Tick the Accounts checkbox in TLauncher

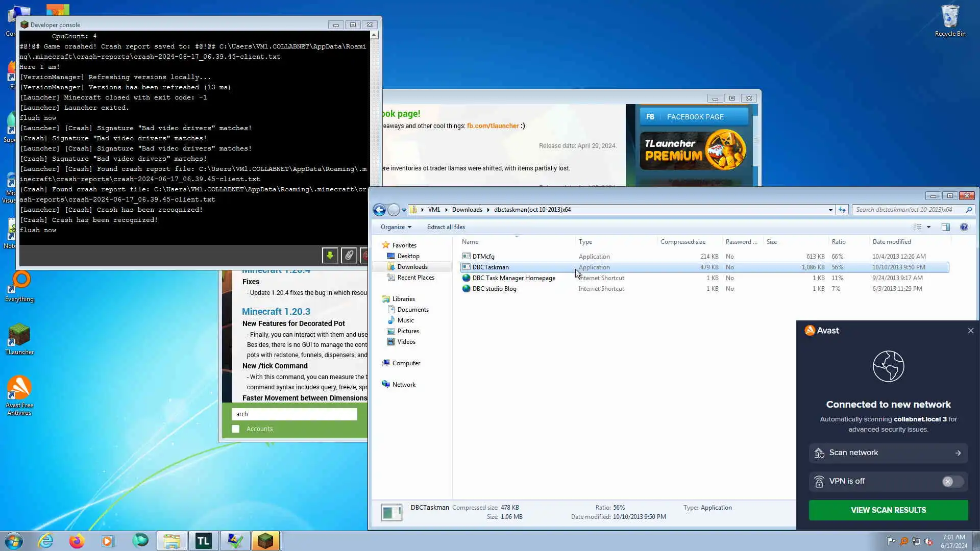pyautogui.click(x=235, y=429)
